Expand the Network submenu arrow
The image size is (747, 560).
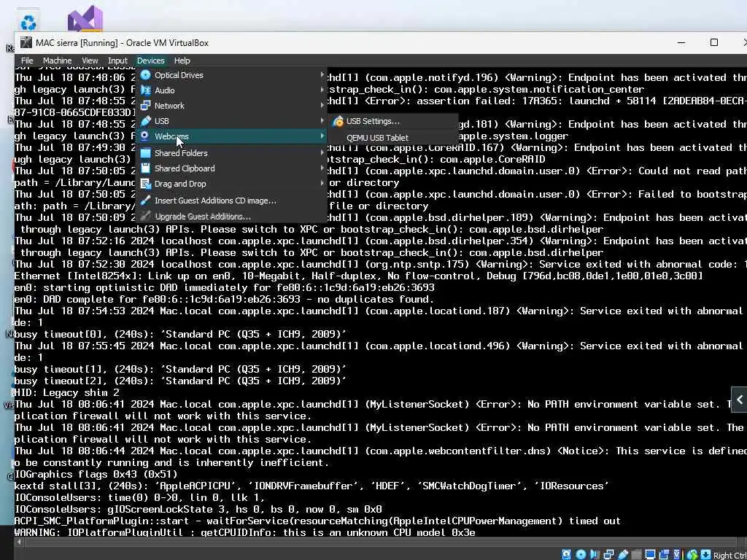pos(322,105)
